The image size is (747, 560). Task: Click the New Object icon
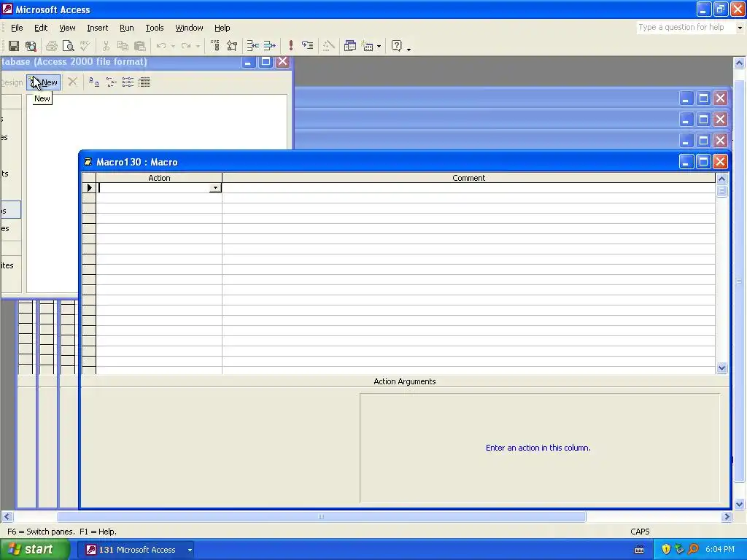(x=368, y=46)
